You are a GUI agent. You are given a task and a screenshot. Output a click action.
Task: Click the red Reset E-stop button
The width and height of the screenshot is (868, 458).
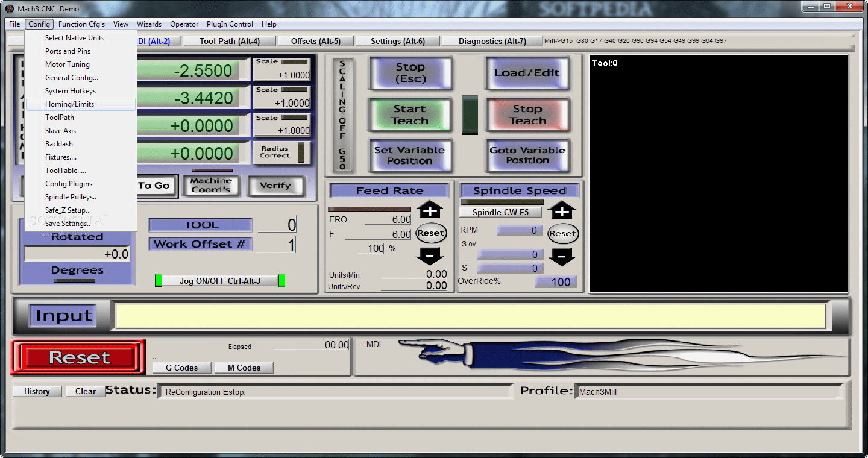79,357
